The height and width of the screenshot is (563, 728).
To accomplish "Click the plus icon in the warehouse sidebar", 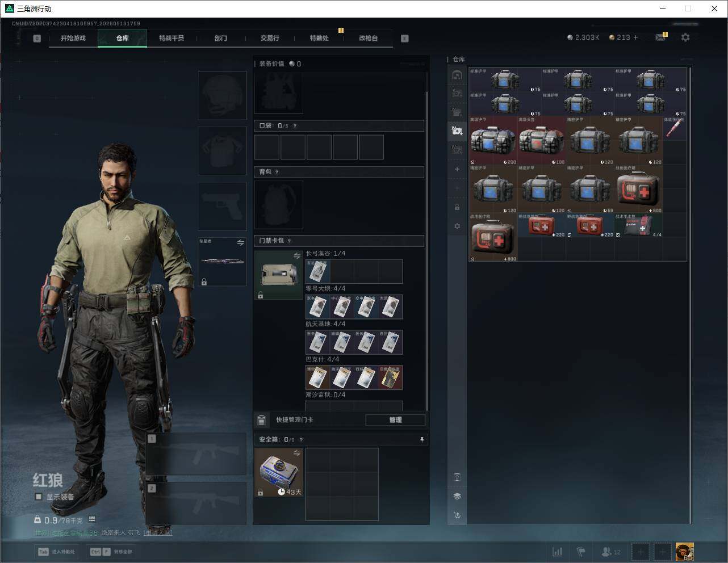I will coord(457,169).
